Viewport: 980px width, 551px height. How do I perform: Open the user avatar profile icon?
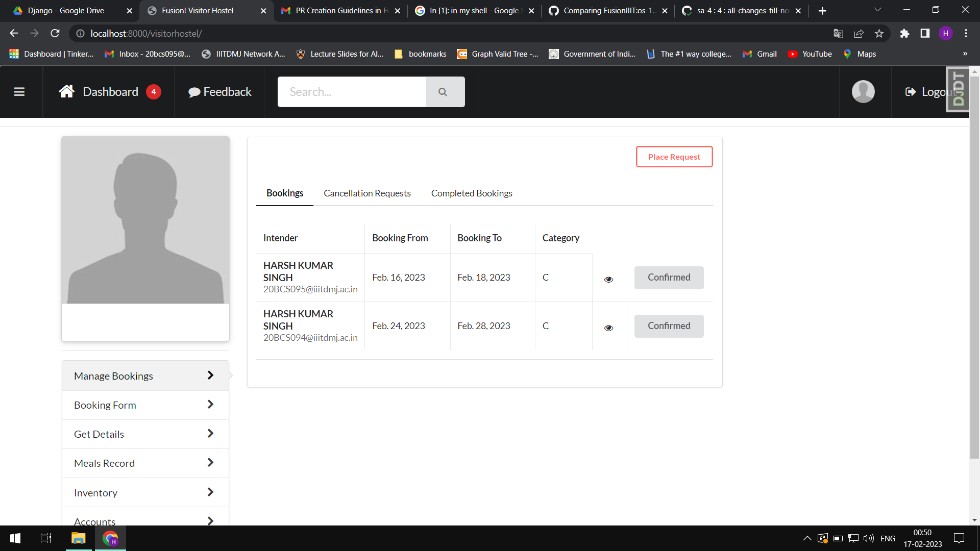point(863,92)
